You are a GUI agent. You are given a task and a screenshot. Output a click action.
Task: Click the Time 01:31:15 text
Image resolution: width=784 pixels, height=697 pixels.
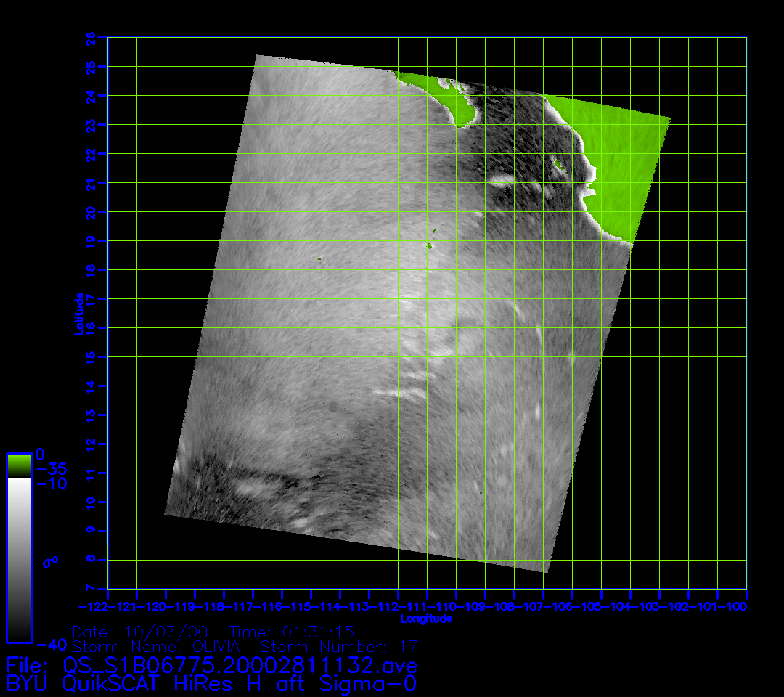click(x=292, y=631)
